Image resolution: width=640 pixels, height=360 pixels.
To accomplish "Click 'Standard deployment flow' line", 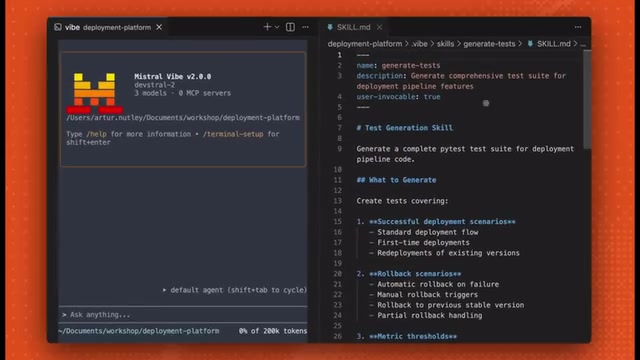I will click(x=427, y=232).
